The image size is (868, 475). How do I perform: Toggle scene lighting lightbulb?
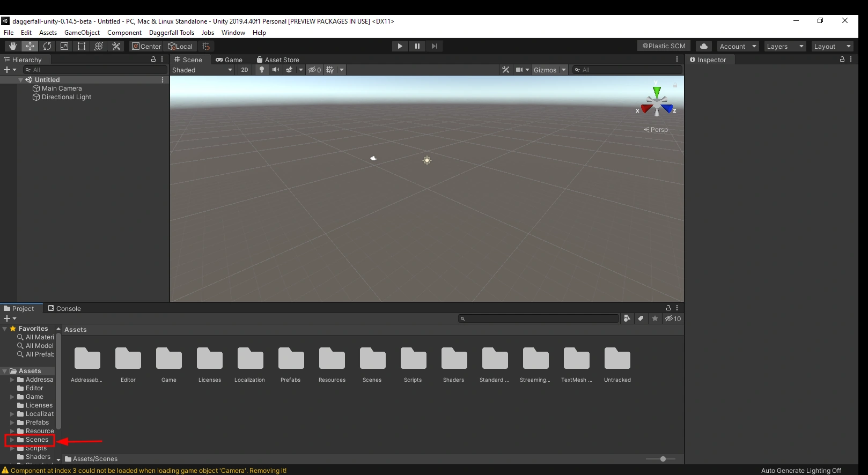(x=262, y=70)
